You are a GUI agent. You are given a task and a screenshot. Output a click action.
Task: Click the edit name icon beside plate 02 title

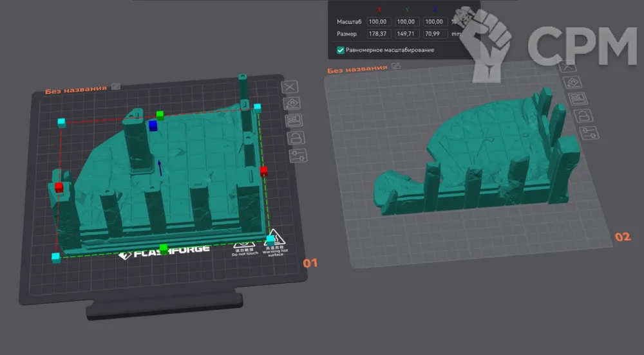[396, 66]
